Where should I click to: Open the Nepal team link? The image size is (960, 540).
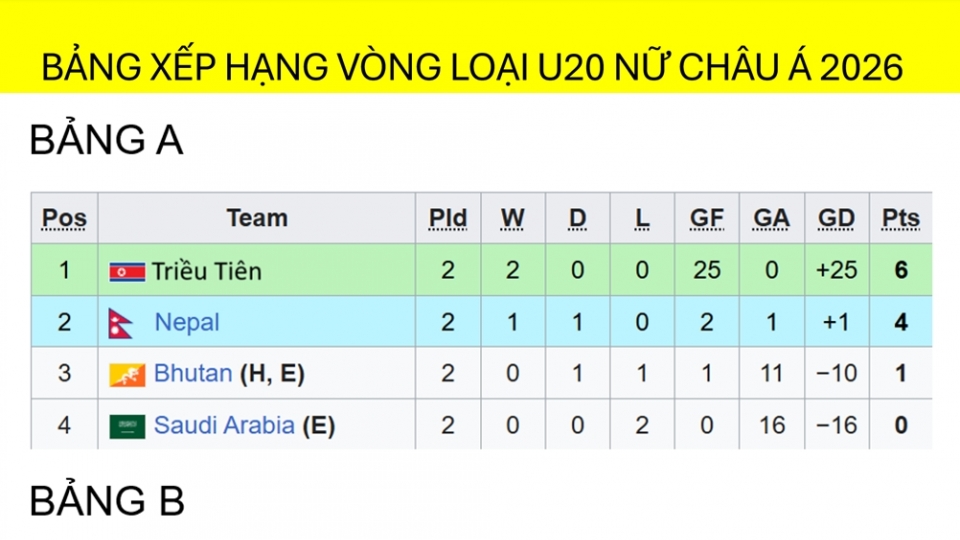coord(186,323)
